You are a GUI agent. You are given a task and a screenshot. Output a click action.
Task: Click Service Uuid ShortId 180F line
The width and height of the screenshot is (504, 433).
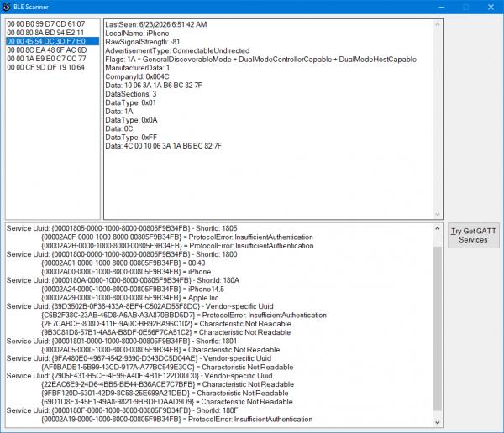(x=122, y=410)
